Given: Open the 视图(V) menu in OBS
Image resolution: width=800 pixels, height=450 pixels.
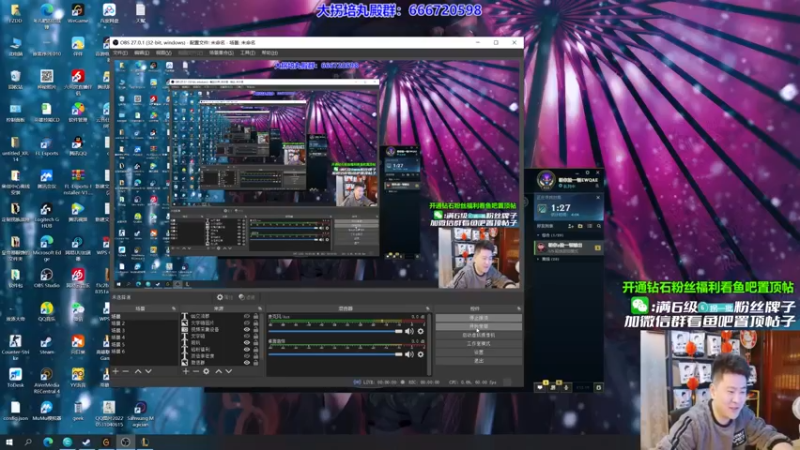Looking at the screenshot, I should coord(164,53).
